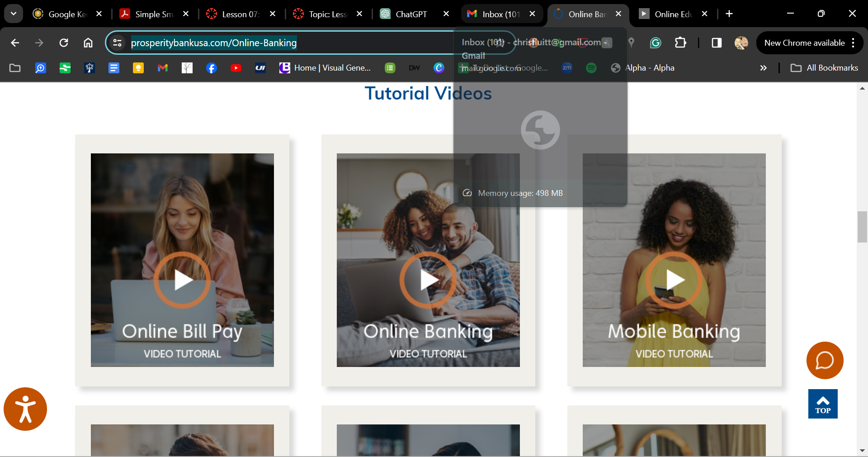The width and height of the screenshot is (868, 457).
Task: Expand the tab search dropdown arrow
Action: click(14, 14)
